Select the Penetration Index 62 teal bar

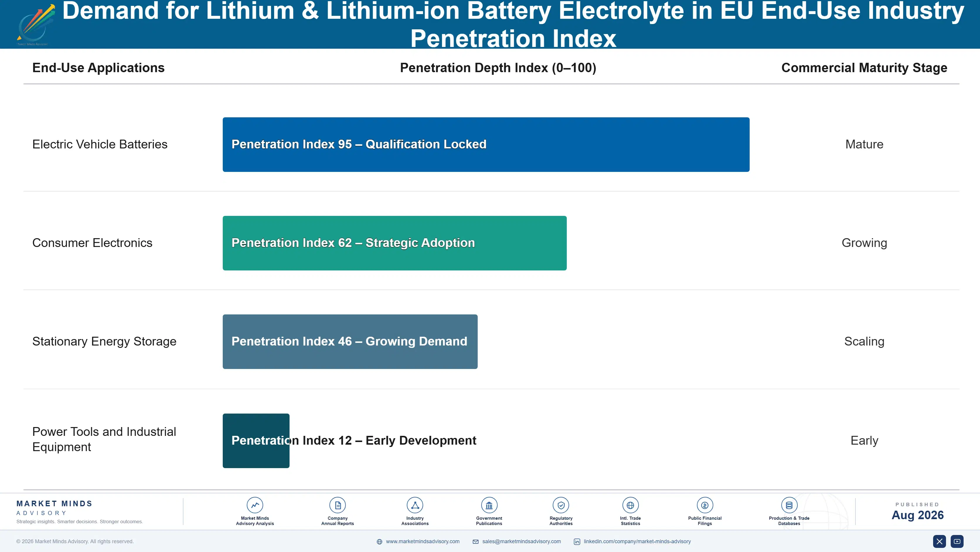pos(394,243)
